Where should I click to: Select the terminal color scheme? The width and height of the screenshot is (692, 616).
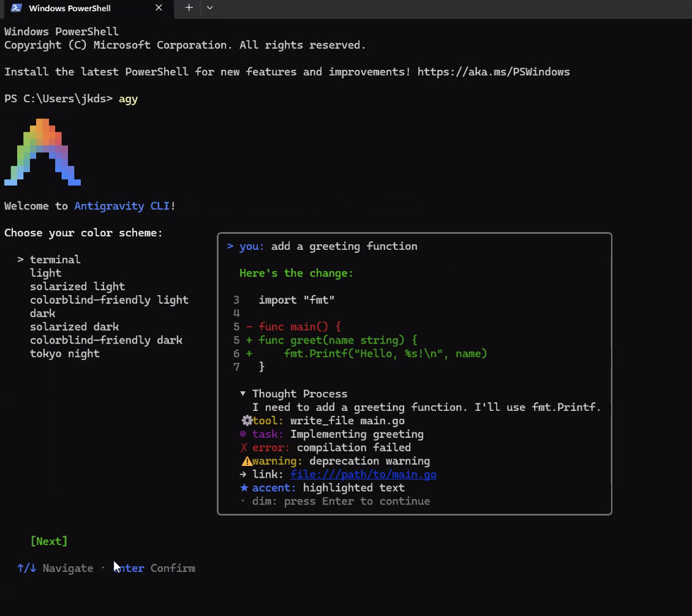pos(55,260)
